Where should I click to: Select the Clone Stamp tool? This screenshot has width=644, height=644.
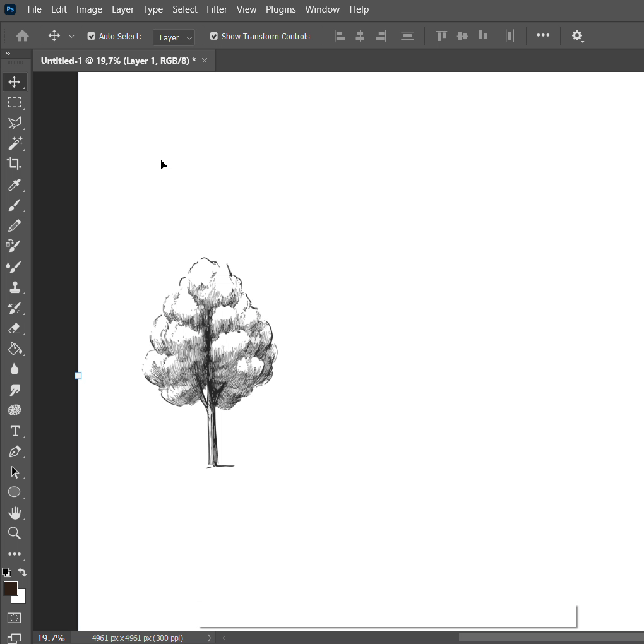click(x=14, y=287)
